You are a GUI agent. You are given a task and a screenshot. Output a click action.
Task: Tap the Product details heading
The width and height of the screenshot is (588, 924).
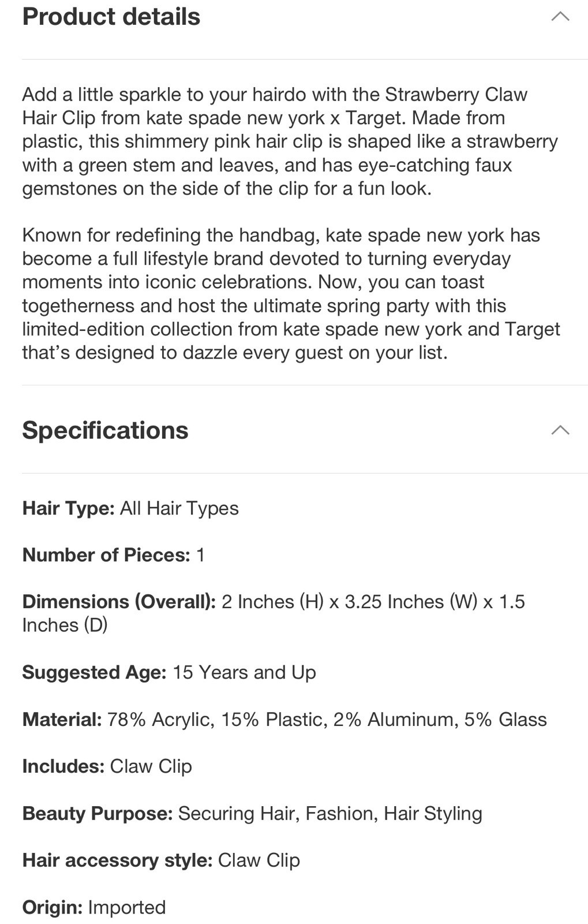coord(111,17)
